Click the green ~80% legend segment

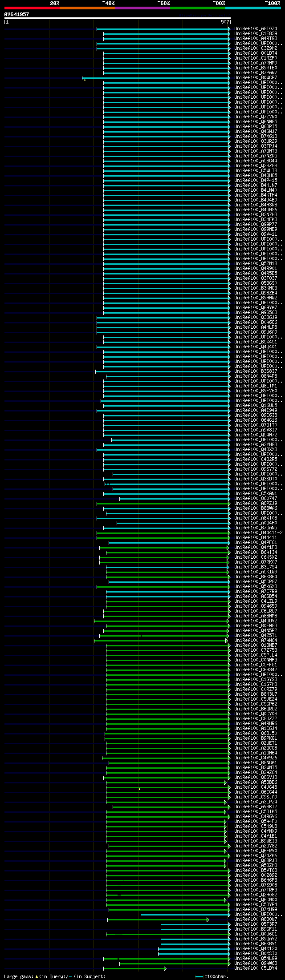[x=198, y=8]
